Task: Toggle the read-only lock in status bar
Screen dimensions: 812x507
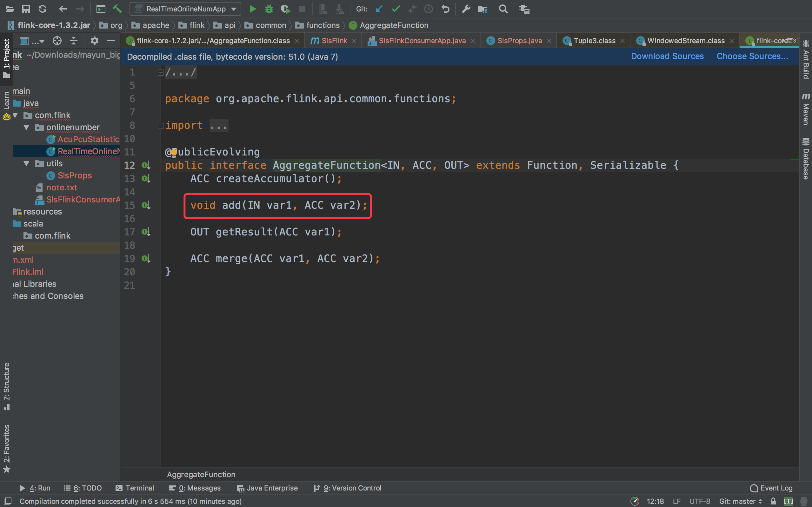Action: tap(773, 501)
